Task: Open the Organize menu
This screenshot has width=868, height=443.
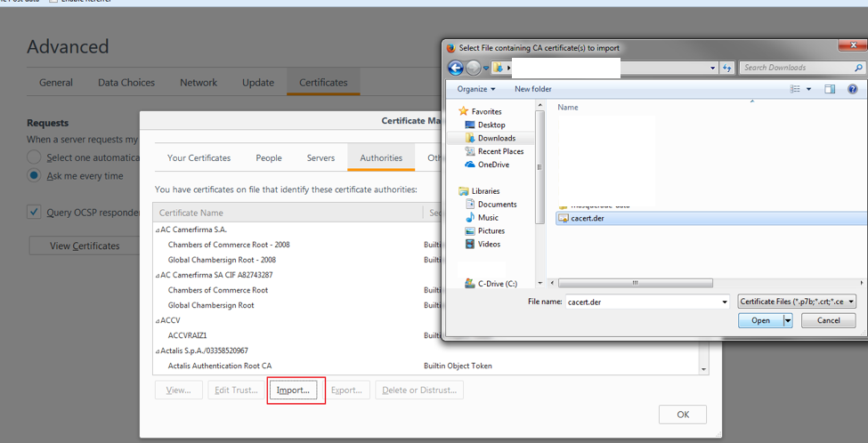Action: [476, 88]
